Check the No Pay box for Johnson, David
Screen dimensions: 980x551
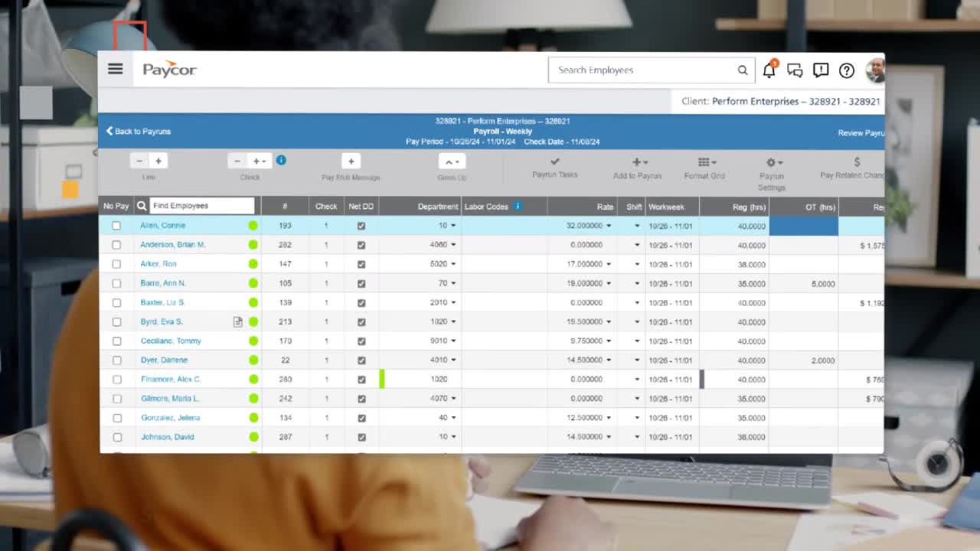pos(116,437)
